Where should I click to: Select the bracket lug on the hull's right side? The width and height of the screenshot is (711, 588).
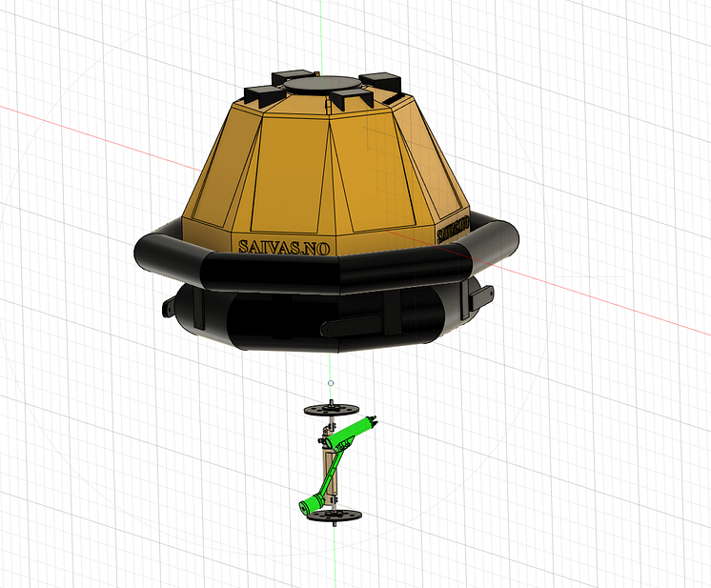tap(480, 297)
